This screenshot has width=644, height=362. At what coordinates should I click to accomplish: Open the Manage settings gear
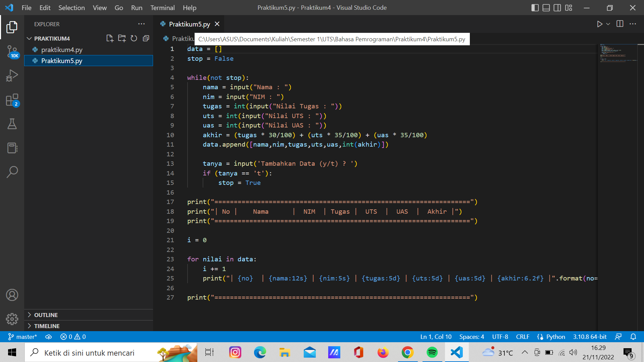pos(12,319)
